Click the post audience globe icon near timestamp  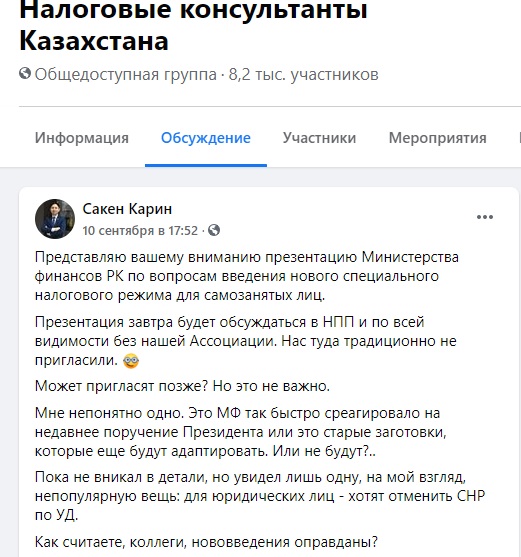(x=214, y=230)
